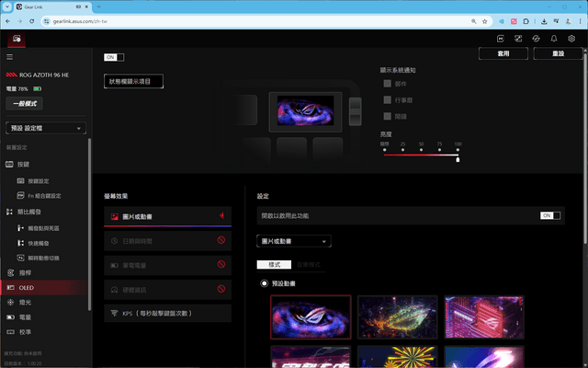Image resolution: width=588 pixels, height=368 pixels.
Task: Select 日期與時間 in the effects list
Action: pos(167,241)
